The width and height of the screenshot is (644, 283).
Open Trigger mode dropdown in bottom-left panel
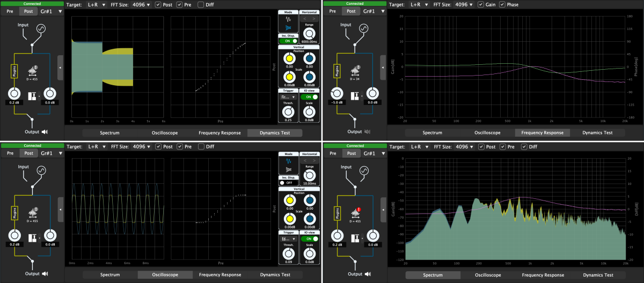(x=288, y=239)
